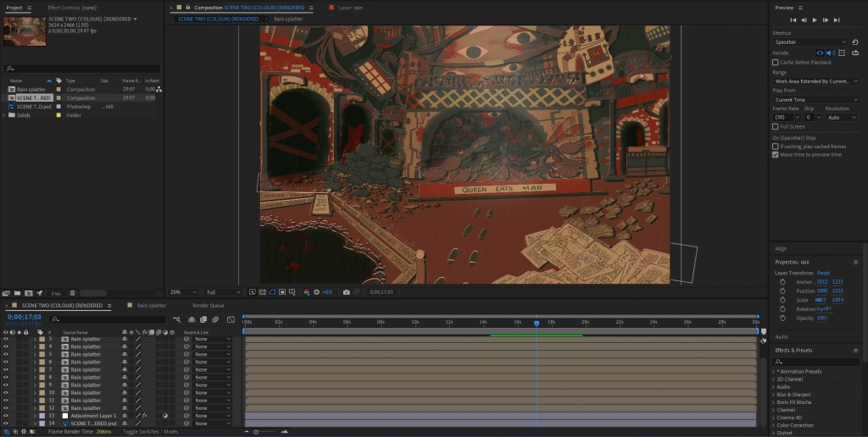Toggle Include audio speaker icon in Preview
Viewport: 868px width, 437px height.
pos(831,53)
